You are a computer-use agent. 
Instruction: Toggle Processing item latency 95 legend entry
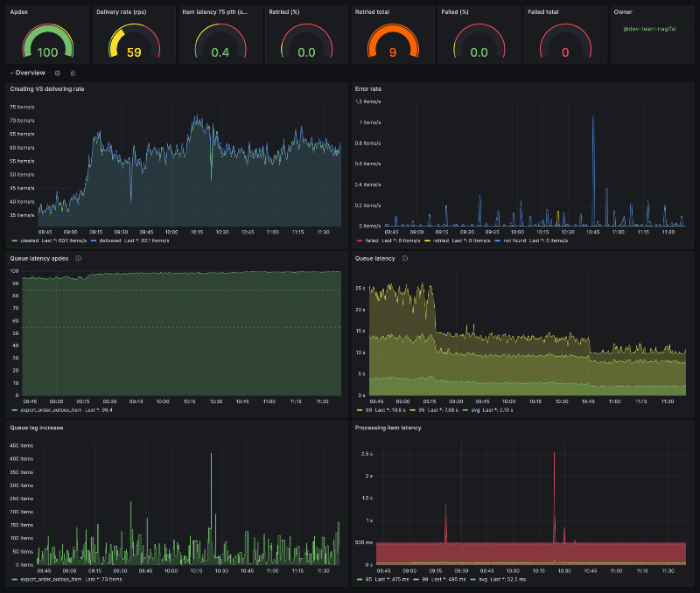[x=368, y=579]
